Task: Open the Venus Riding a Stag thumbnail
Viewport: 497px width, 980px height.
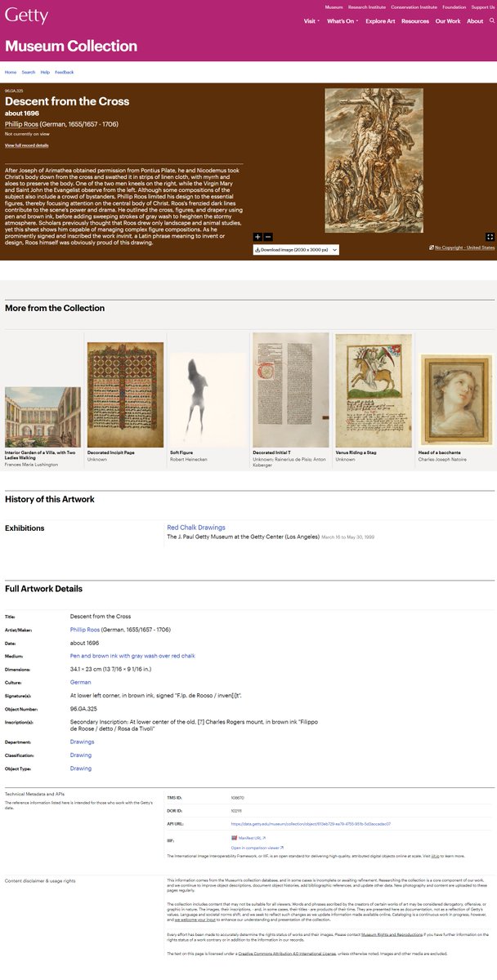Action: tap(373, 390)
